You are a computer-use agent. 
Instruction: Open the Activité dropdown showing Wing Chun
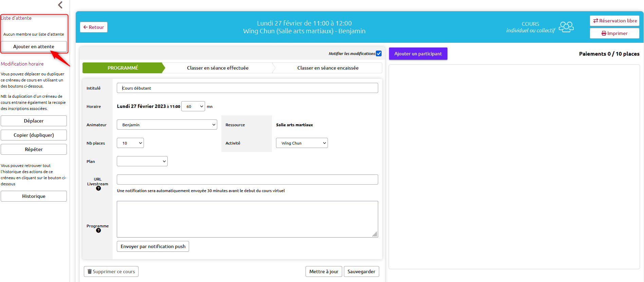302,143
